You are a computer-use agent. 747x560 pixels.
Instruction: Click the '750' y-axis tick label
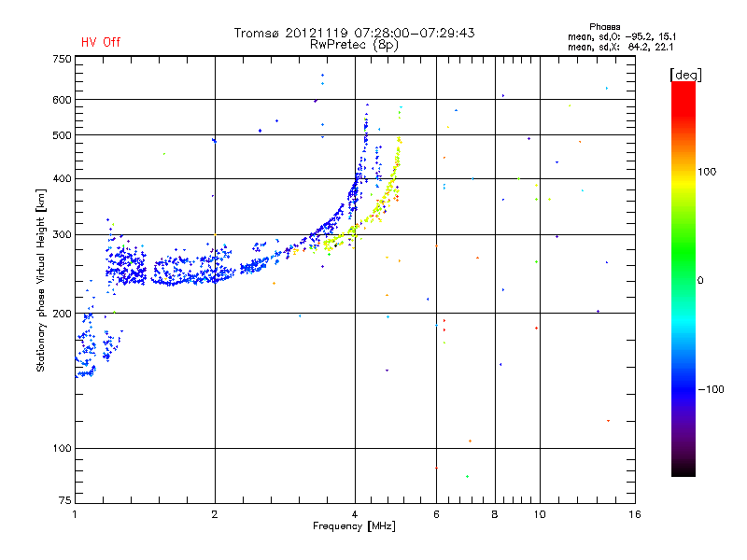[x=62, y=59]
